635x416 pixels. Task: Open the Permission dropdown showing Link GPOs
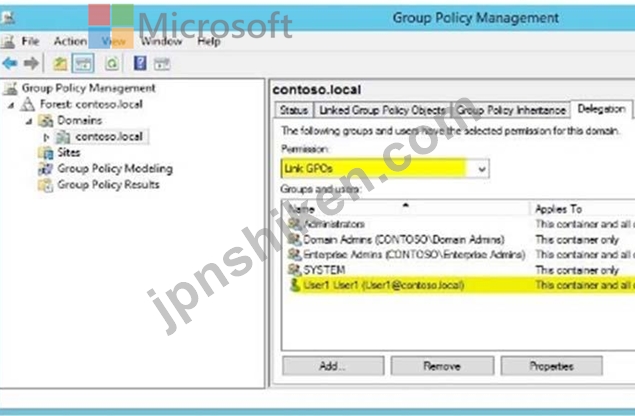[385, 169]
